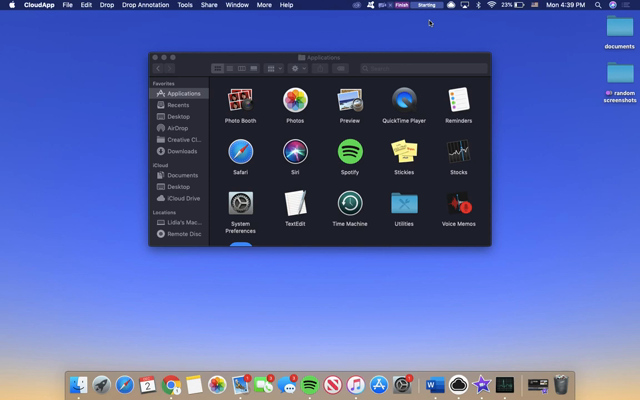Open Voice Memos app
The width and height of the screenshot is (640, 400).
pos(458,204)
